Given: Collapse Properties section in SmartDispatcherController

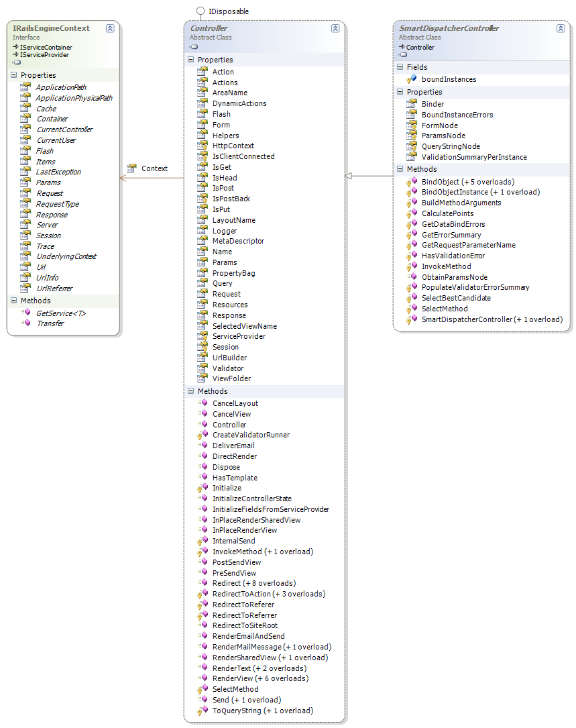Looking at the screenshot, I should (400, 92).
